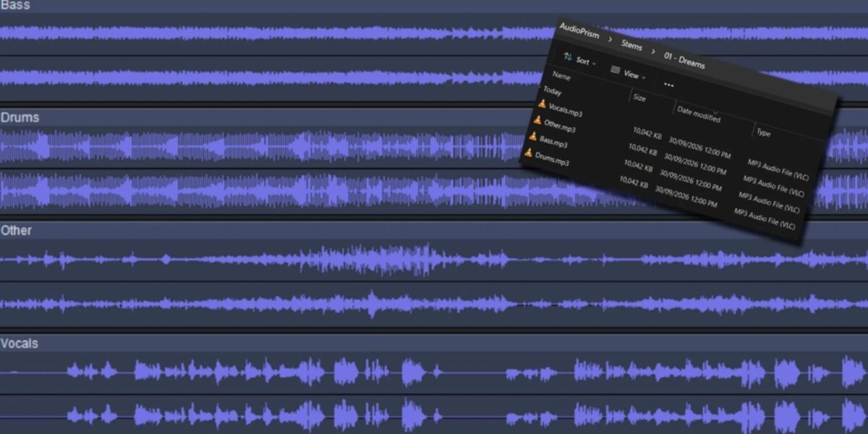This screenshot has height=434, width=868.
Task: Click the 10,042 KB size of Vocals.mp3
Action: 647,135
